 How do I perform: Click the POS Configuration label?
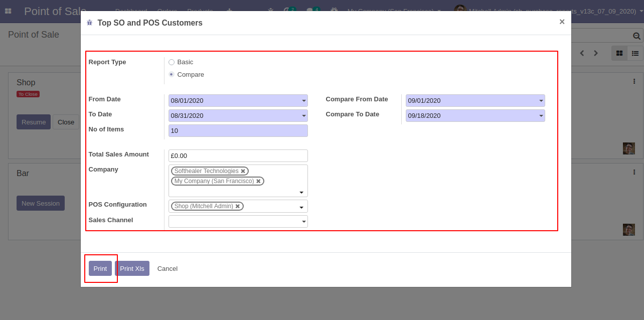118,205
